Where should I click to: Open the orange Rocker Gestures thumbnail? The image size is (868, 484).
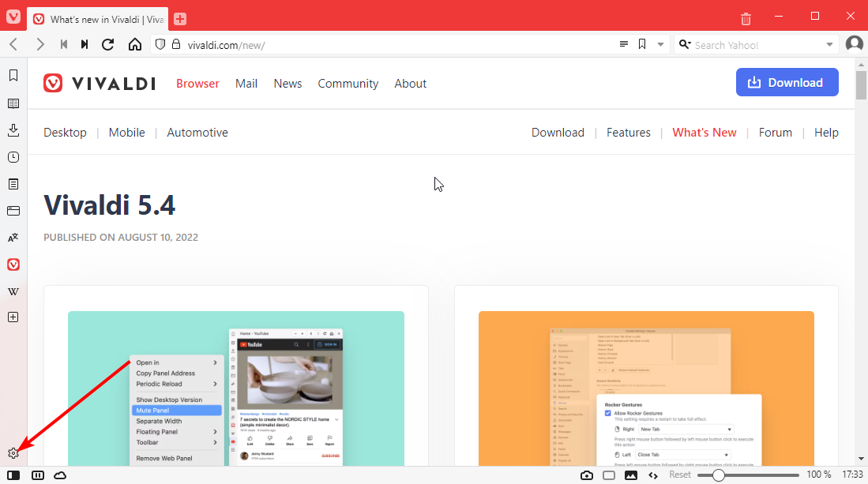tap(647, 388)
